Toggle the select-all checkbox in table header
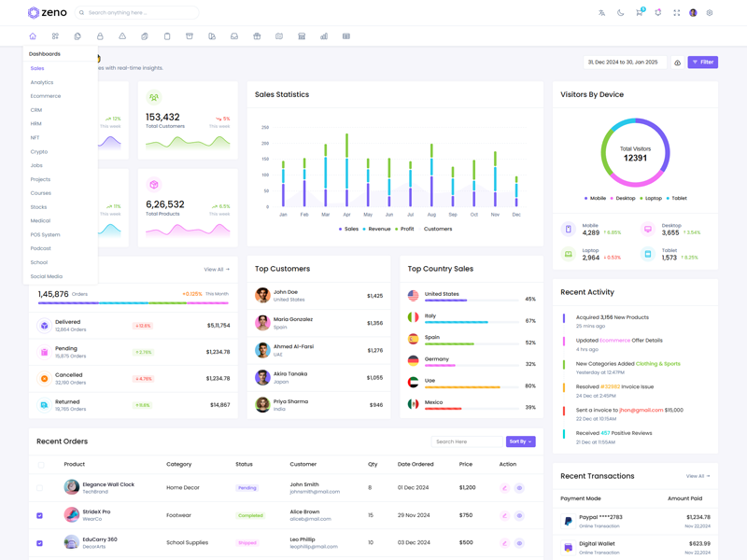The width and height of the screenshot is (747, 560). point(41,465)
